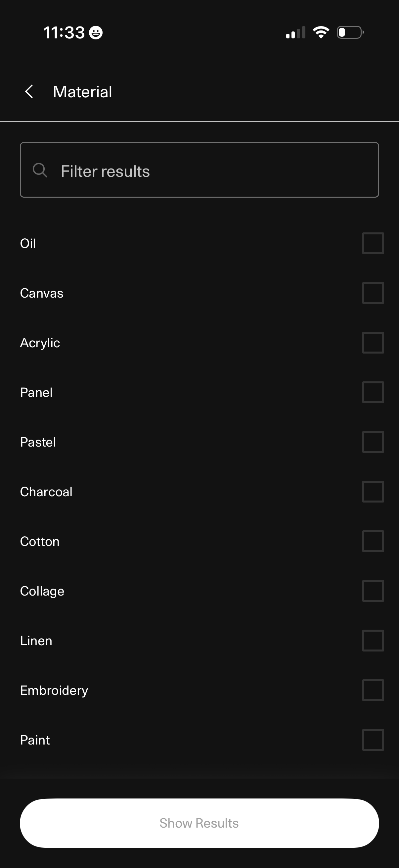This screenshot has height=868, width=399.
Task: Focus the Filter results search field
Action: [209, 170]
